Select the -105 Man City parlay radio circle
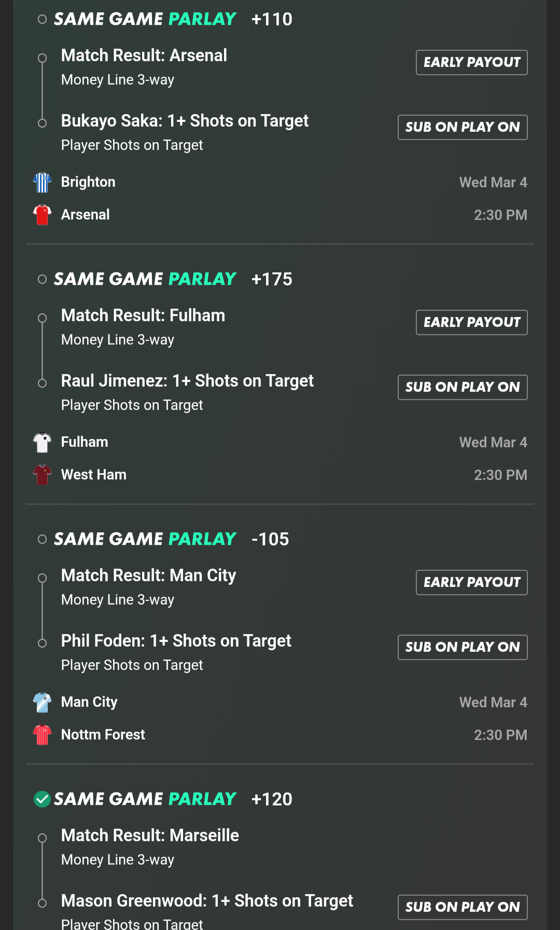This screenshot has height=930, width=560. point(43,540)
